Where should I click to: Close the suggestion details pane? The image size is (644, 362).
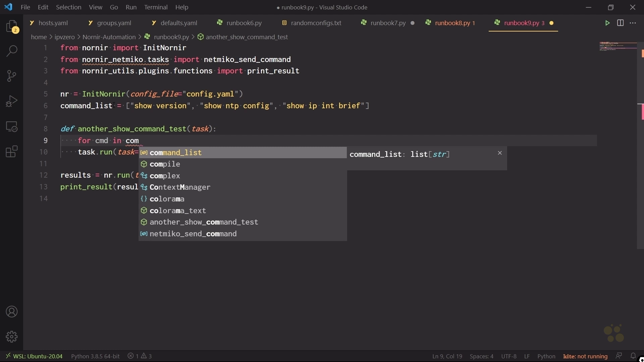point(500,153)
